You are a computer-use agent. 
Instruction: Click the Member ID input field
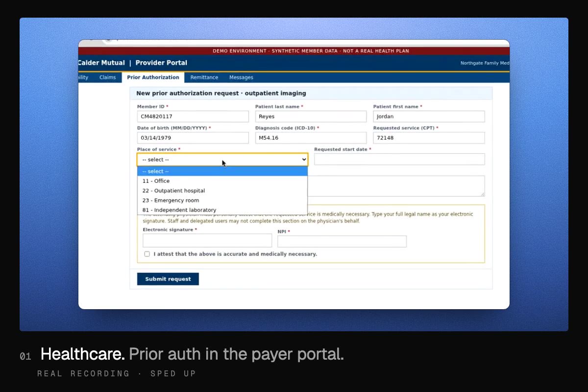point(193,117)
